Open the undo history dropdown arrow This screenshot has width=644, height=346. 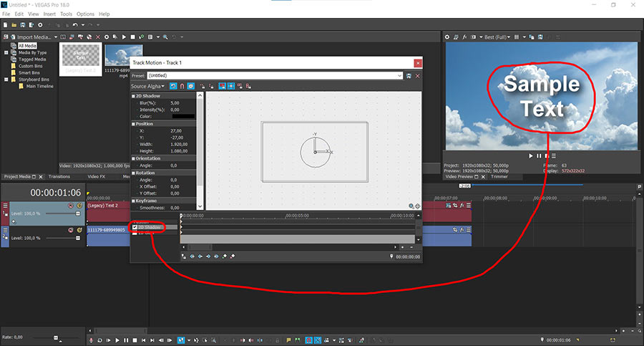(82, 25)
